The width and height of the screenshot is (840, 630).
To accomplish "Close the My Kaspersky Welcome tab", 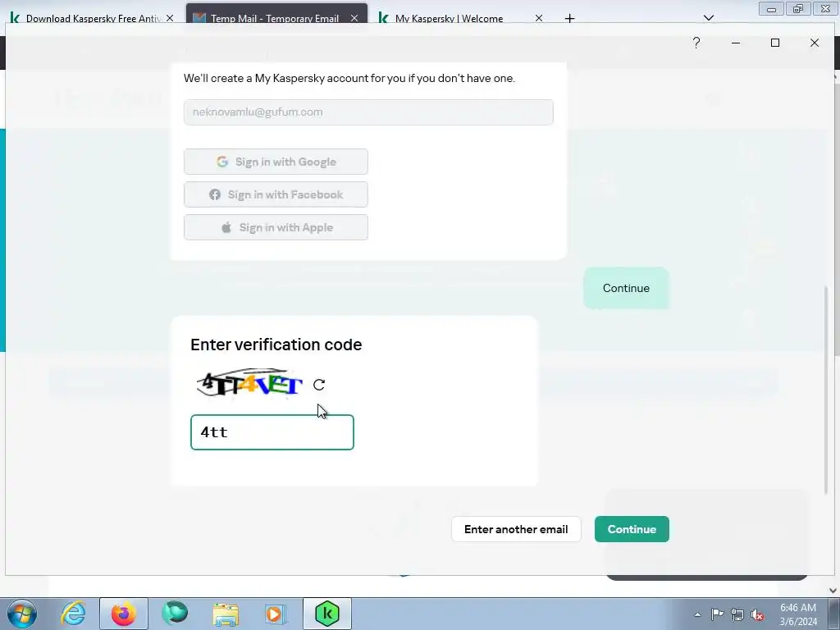I will tap(539, 18).
